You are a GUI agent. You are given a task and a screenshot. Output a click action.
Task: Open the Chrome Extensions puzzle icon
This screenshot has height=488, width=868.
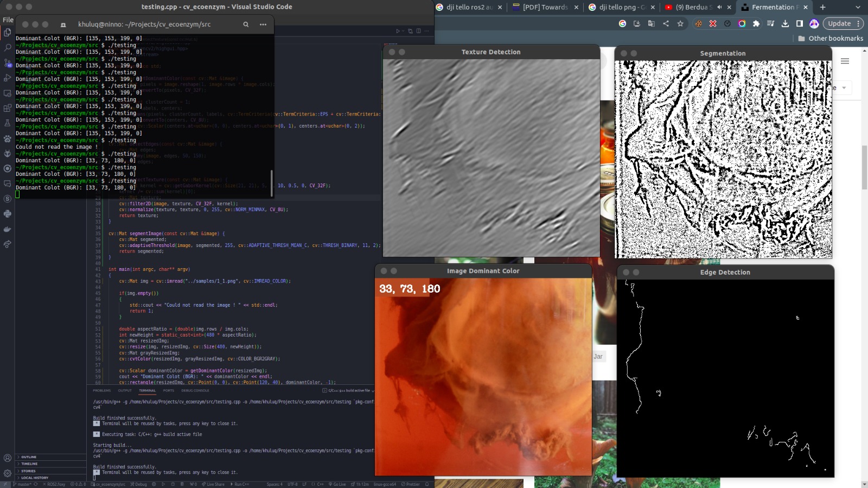(x=756, y=23)
